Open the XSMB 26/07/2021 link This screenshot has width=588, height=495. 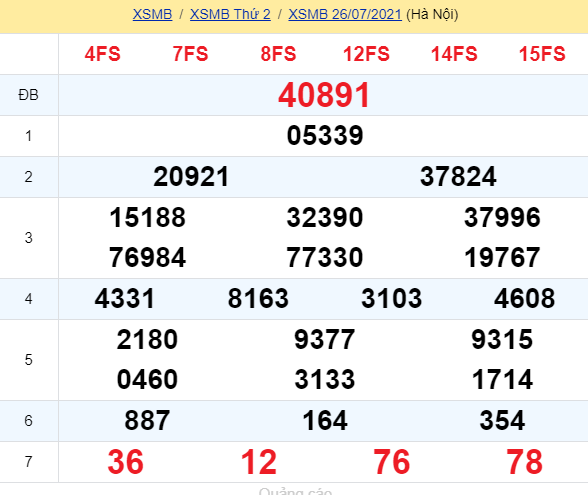click(x=345, y=14)
